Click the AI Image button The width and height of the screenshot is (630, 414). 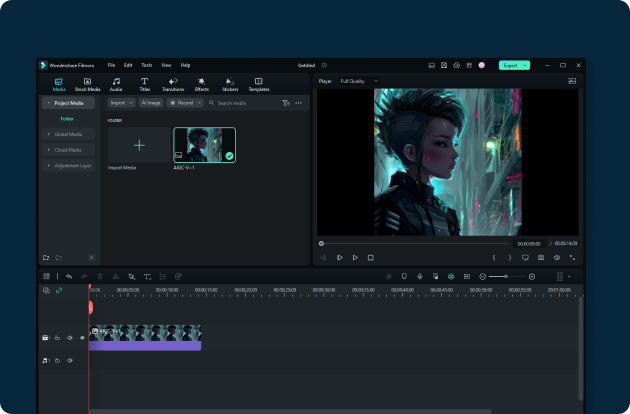pos(151,103)
